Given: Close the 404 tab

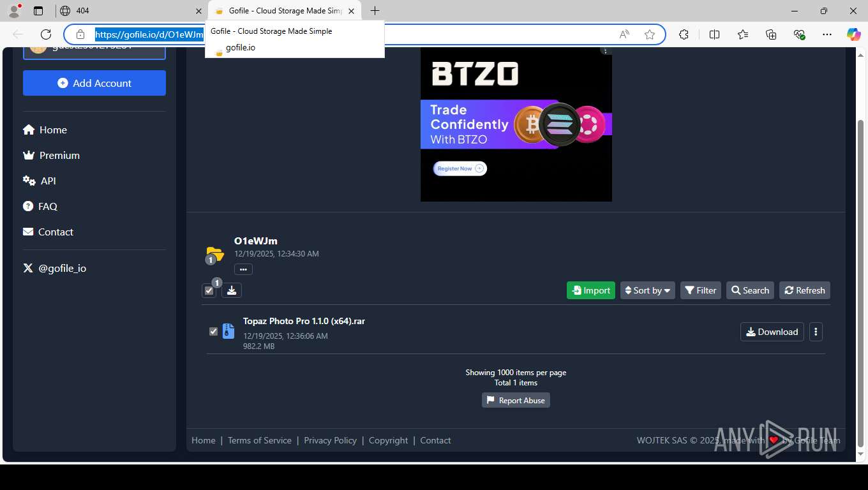Looking at the screenshot, I should tap(198, 11).
